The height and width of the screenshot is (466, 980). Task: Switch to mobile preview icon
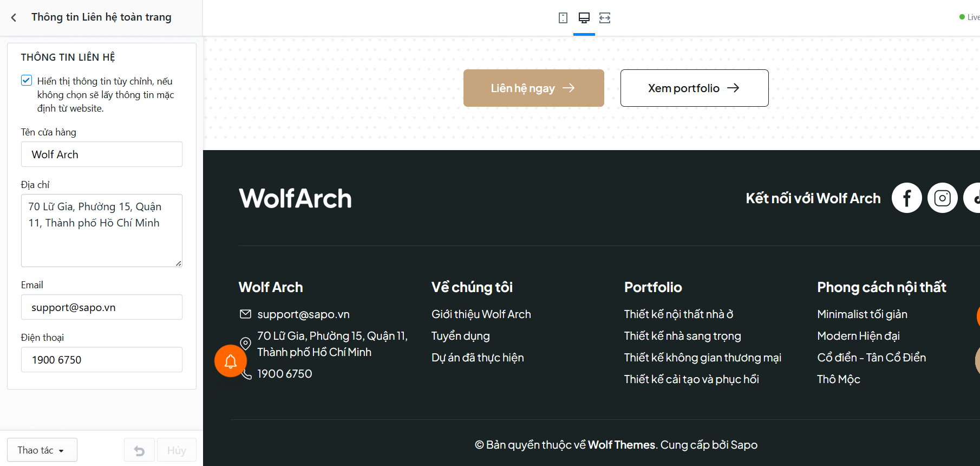tap(563, 18)
